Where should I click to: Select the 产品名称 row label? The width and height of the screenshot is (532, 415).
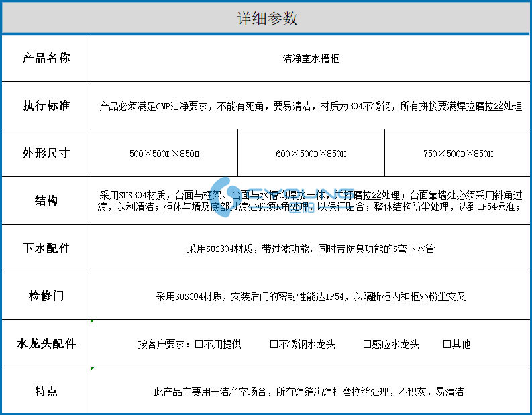(x=46, y=58)
